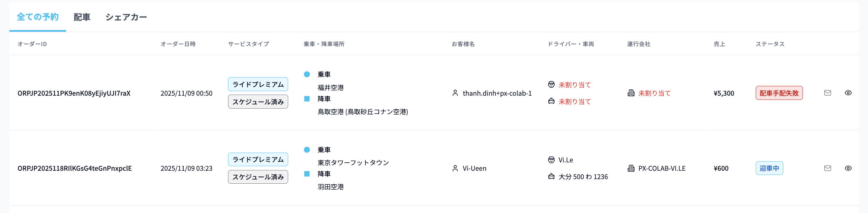
Task: Switch to the 配車 tab
Action: [81, 17]
